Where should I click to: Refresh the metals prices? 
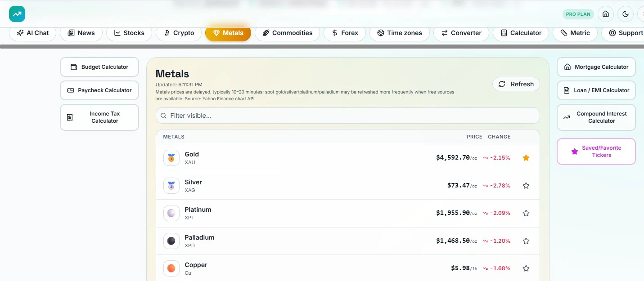coord(516,84)
